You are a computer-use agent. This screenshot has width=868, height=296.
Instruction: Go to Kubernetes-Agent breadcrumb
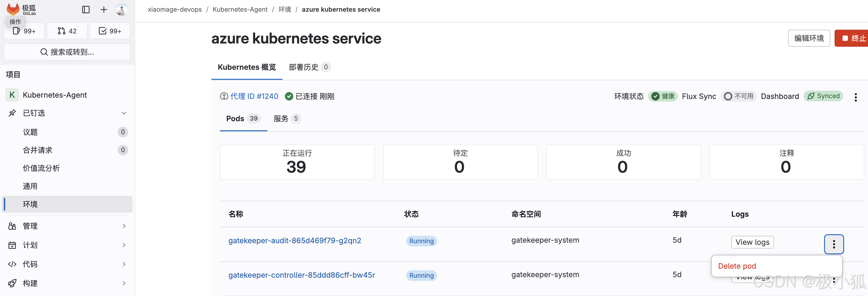click(240, 10)
